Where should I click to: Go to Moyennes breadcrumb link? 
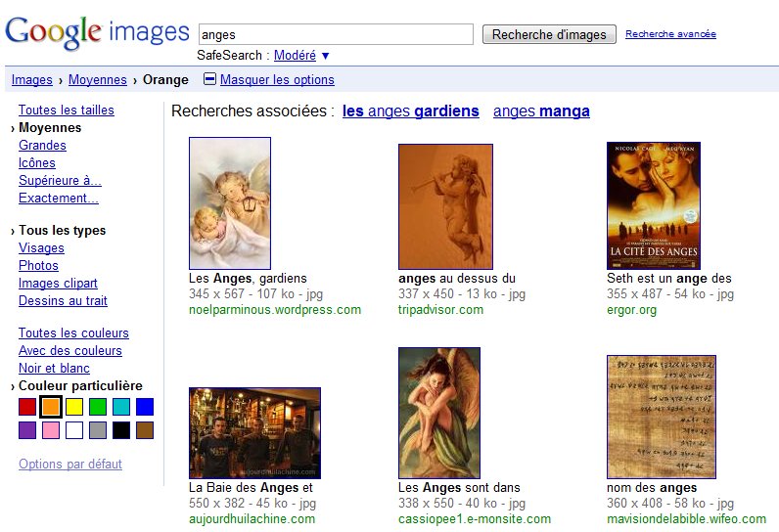[x=98, y=79]
